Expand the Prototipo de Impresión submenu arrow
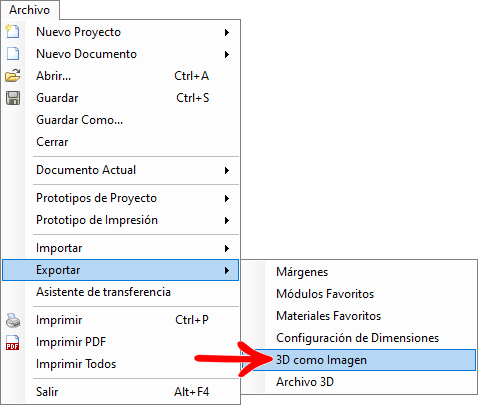The width and height of the screenshot is (478, 405). [227, 220]
